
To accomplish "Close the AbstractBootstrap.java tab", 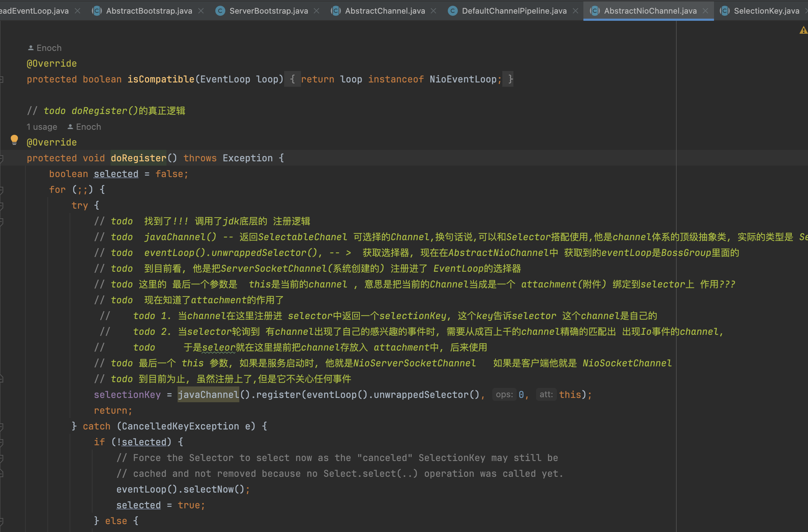I will pyautogui.click(x=201, y=11).
